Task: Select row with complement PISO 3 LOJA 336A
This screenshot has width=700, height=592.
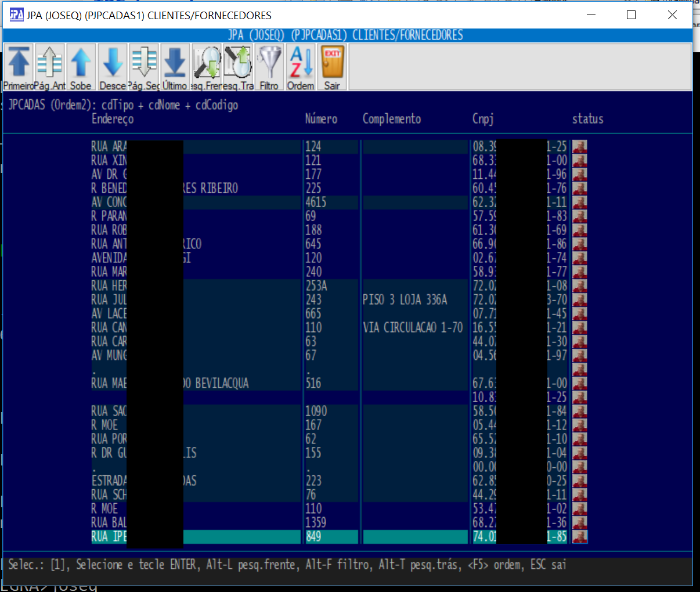Action: (405, 300)
